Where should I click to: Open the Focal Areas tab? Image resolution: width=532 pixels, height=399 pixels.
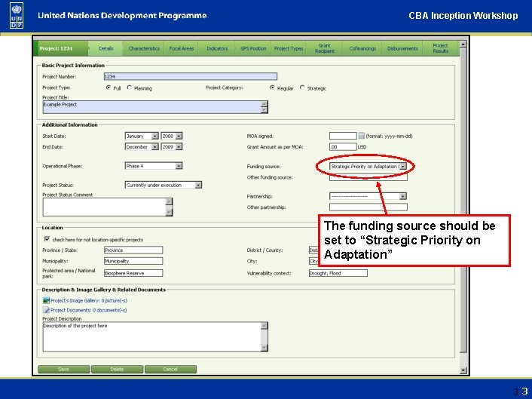point(181,48)
